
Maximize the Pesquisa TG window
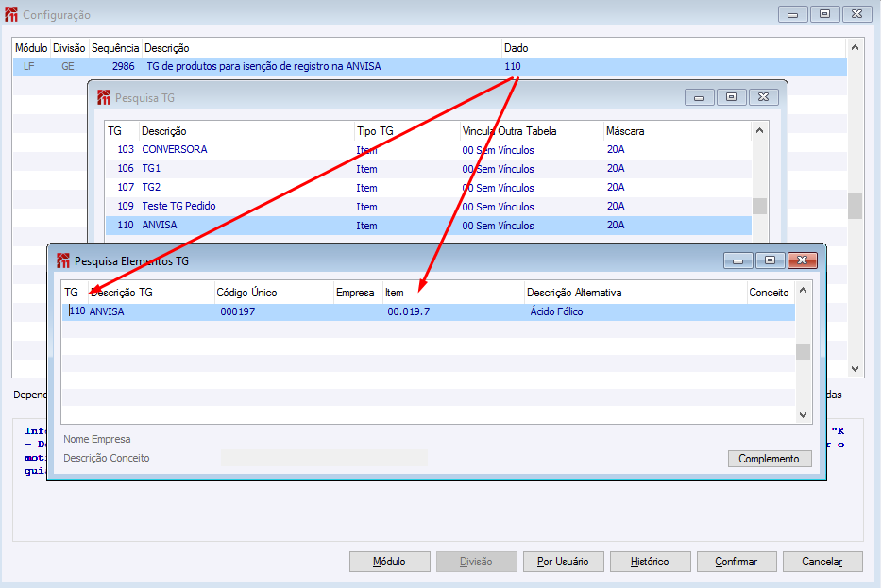(x=732, y=97)
